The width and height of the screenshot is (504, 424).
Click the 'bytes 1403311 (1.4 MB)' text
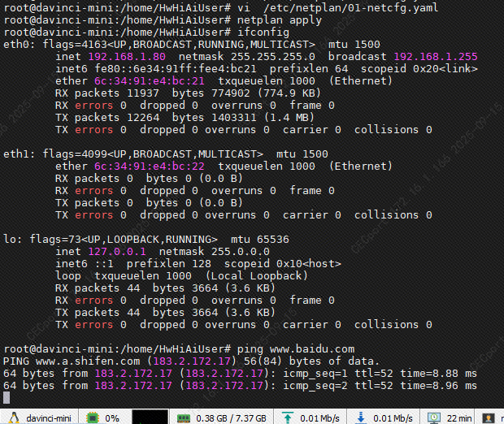point(243,118)
